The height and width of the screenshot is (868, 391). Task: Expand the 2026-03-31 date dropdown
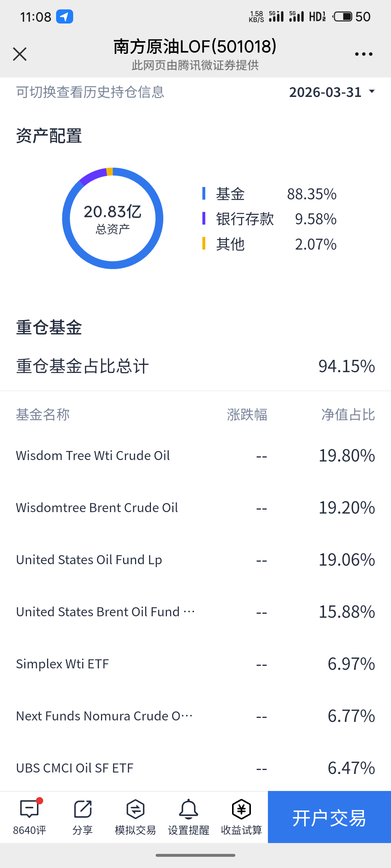[332, 92]
